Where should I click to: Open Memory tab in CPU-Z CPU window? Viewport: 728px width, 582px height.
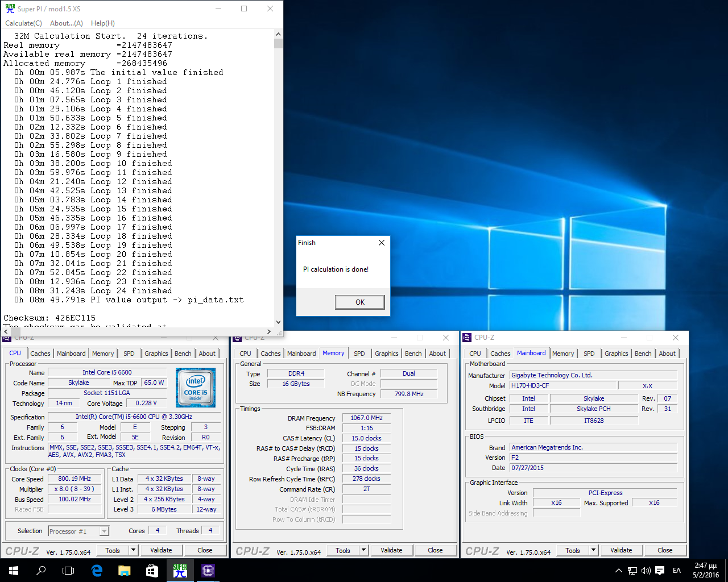pos(103,354)
